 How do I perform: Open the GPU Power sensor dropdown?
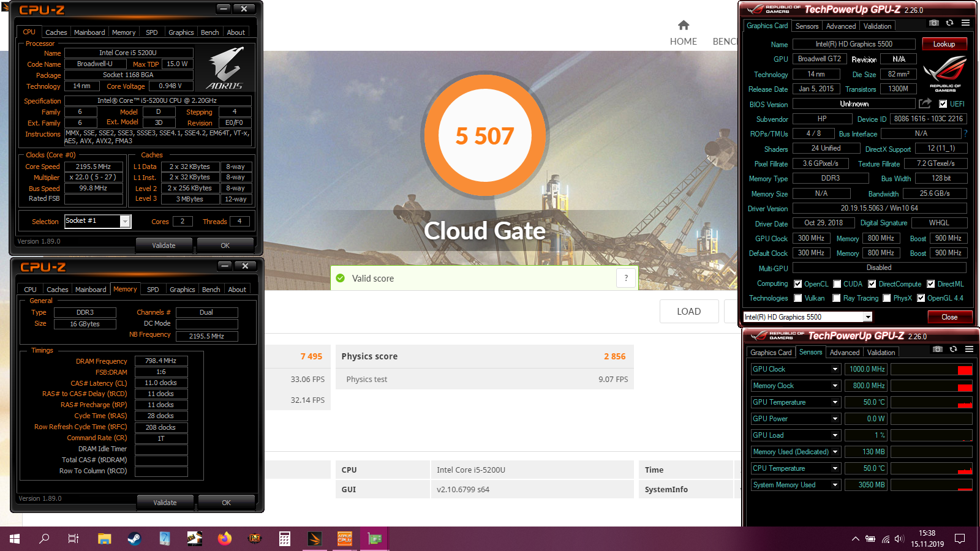[x=835, y=419]
